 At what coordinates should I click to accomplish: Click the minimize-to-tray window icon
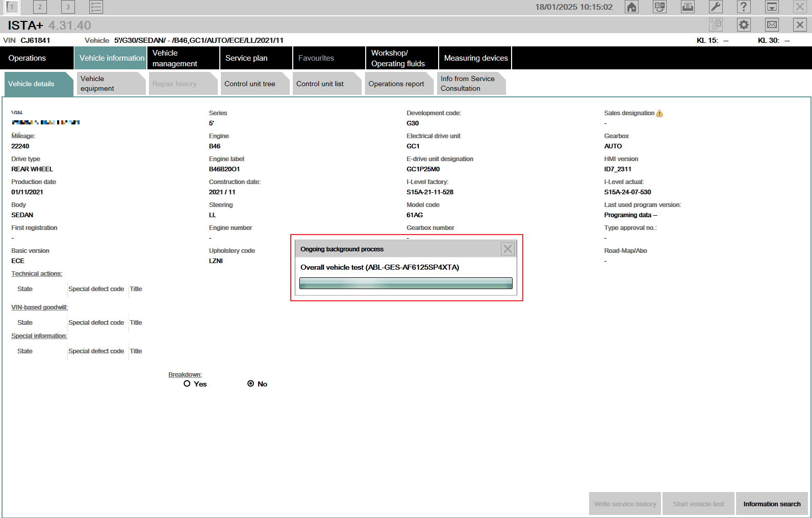pos(772,7)
